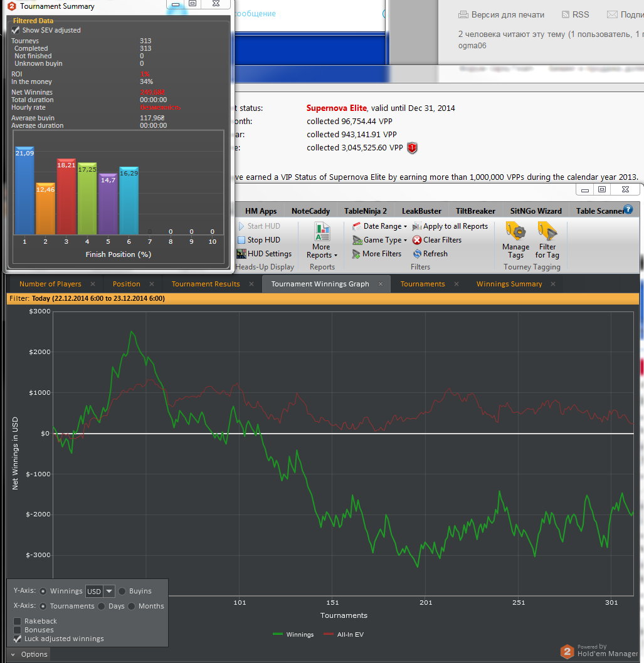Toggle the Show $EV adjusted checkbox

[16, 30]
